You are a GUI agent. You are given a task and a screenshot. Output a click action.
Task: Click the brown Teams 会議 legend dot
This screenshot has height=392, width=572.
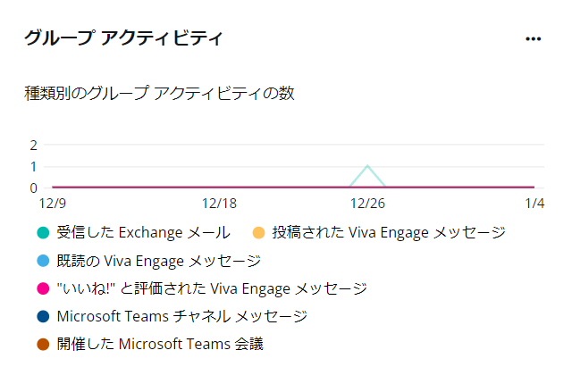pyautogui.click(x=43, y=344)
